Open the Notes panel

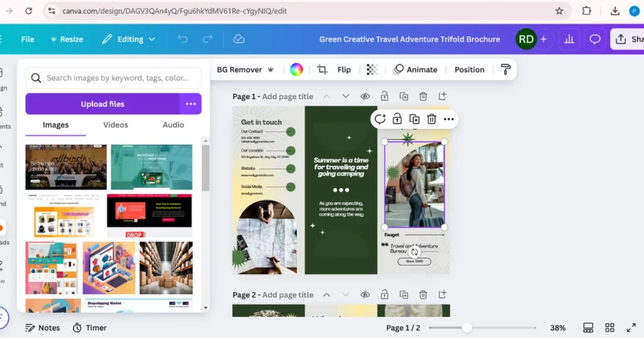pos(43,328)
